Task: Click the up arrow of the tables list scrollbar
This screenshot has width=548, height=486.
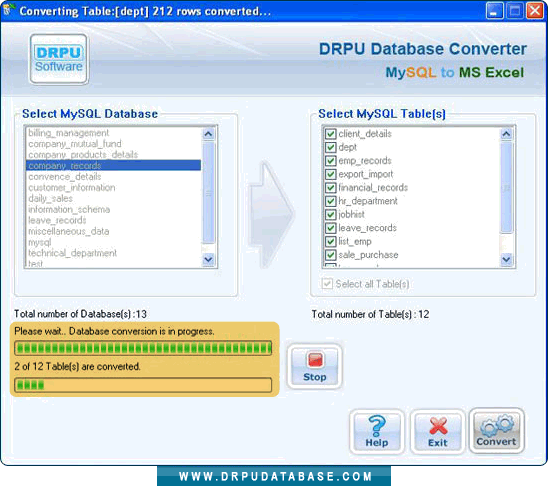Action: tap(506, 134)
